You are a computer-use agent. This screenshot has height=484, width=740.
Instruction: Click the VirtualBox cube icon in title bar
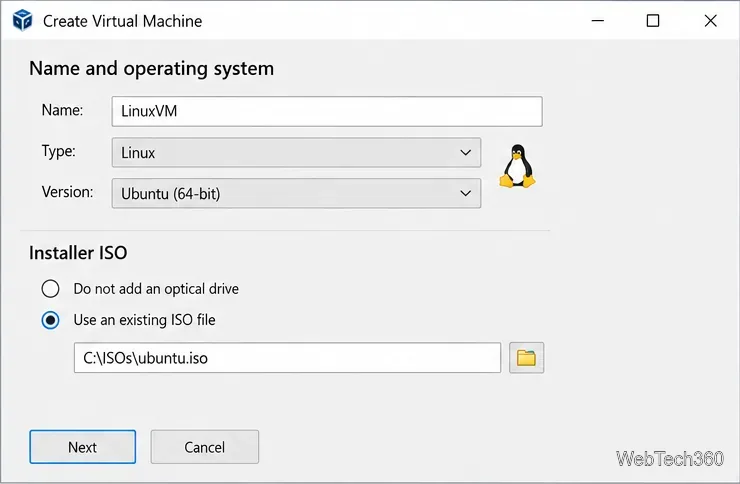(22, 21)
